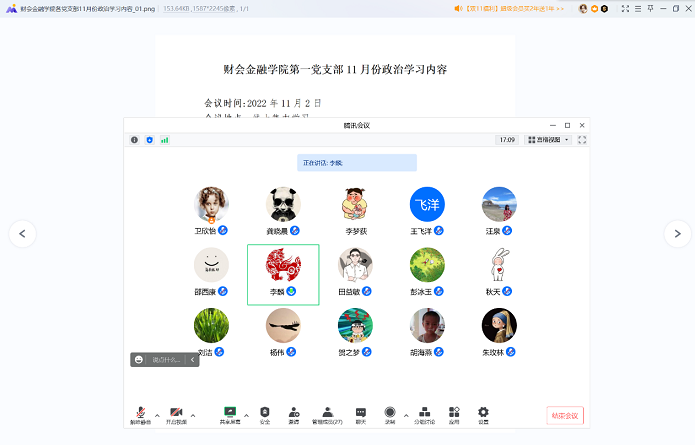Start sharing the screen
Image resolution: width=695 pixels, height=445 pixels.
[230, 413]
